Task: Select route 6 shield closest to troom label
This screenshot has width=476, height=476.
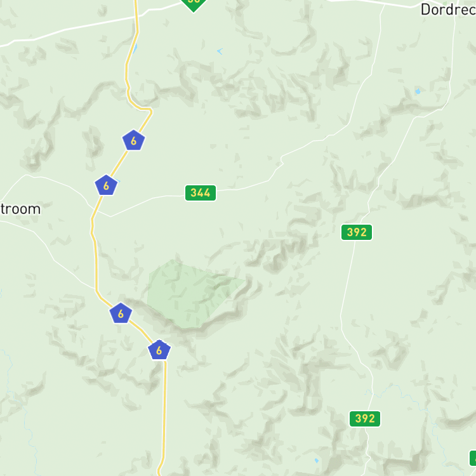Action: click(x=106, y=185)
